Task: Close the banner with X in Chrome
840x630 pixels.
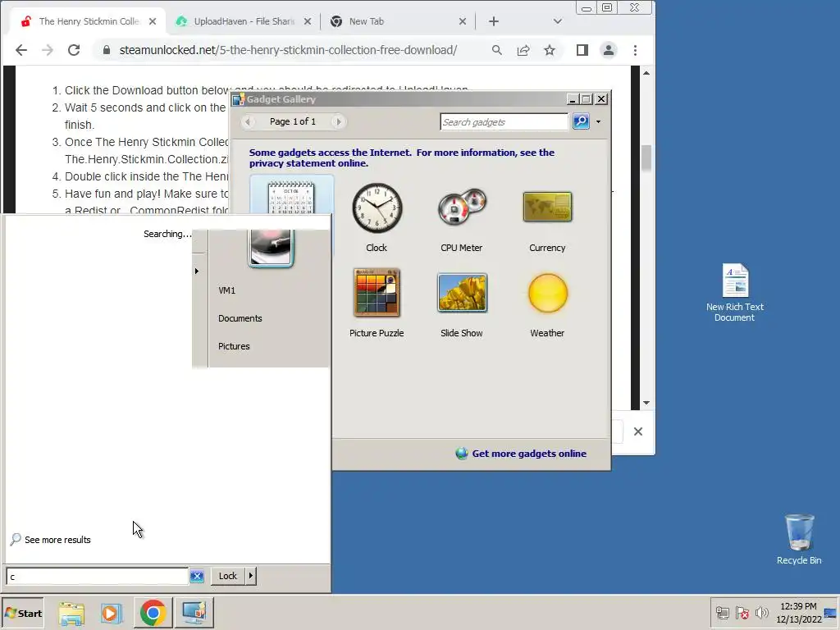Action: pyautogui.click(x=638, y=431)
